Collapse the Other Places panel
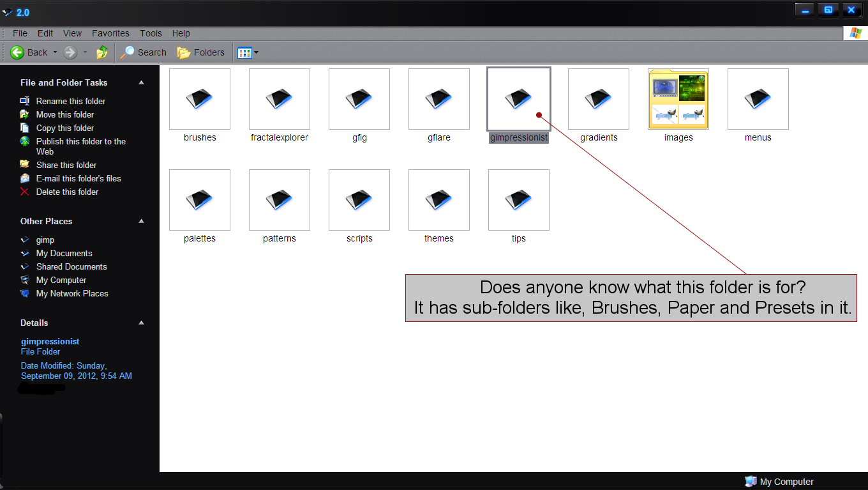The width and height of the screenshot is (868, 490). click(x=142, y=221)
